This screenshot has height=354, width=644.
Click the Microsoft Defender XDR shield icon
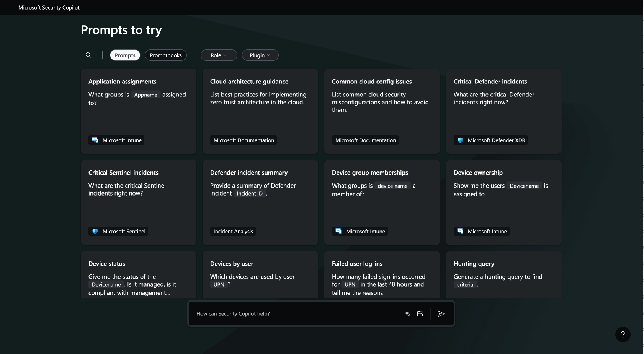coord(460,140)
